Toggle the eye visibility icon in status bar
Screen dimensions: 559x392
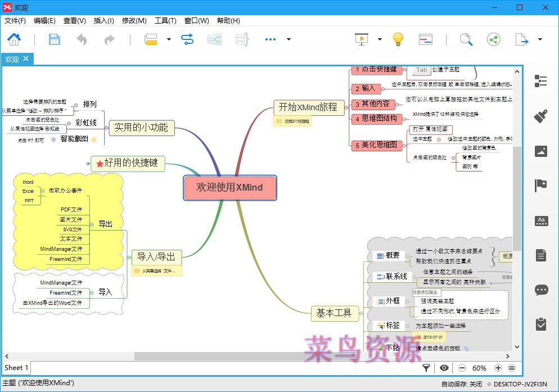444,368
